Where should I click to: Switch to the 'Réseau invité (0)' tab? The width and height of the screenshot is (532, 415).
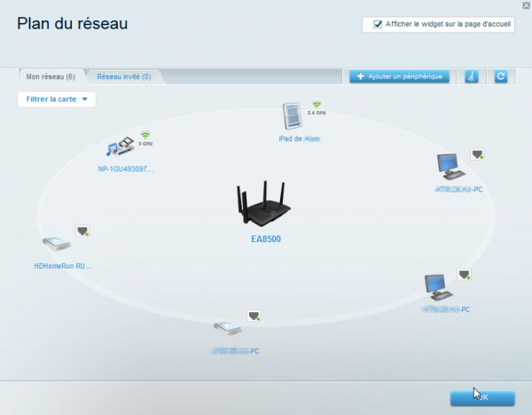(x=123, y=77)
